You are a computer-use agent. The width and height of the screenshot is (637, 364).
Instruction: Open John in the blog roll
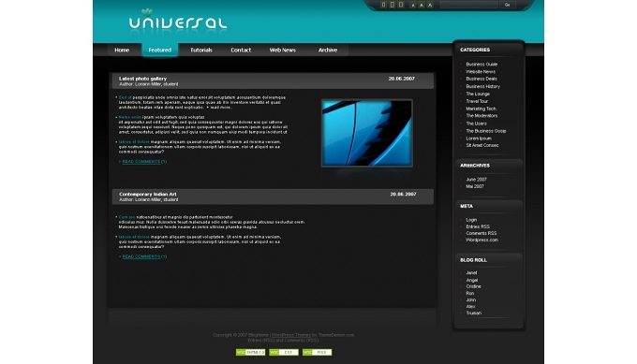tap(471, 299)
